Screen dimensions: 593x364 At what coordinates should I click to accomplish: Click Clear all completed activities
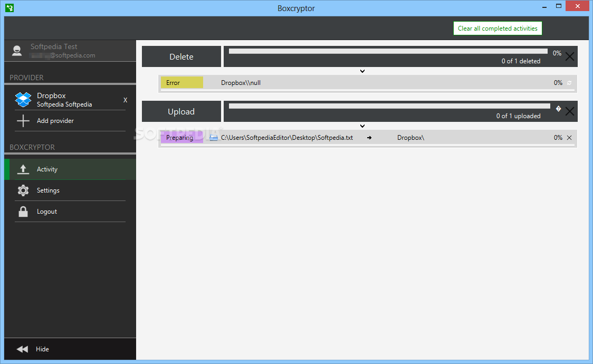(x=498, y=28)
